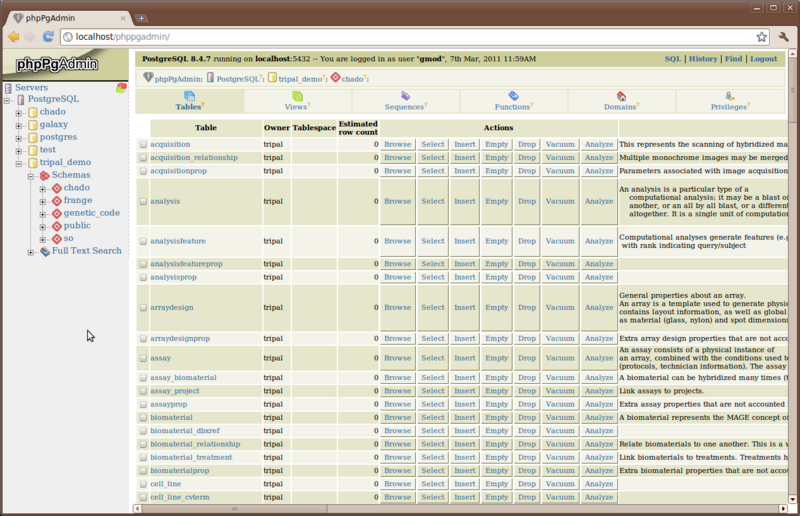Open the SQL link in top bar

672,59
